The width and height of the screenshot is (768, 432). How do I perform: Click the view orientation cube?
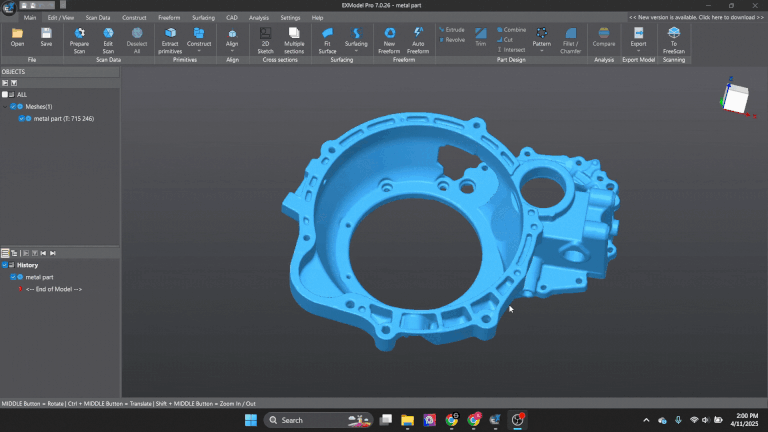(x=734, y=98)
